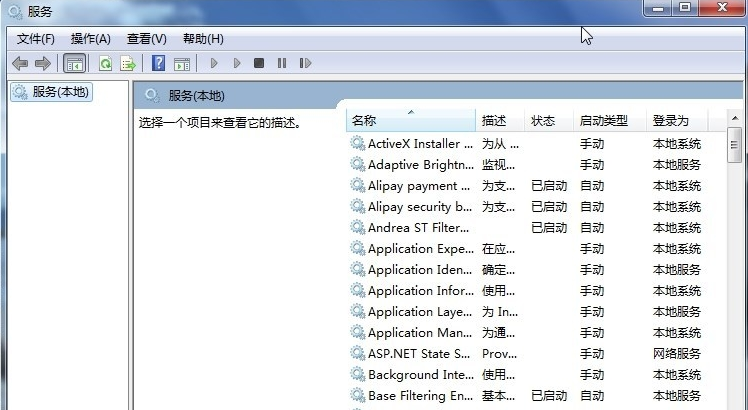This screenshot has width=748, height=410.
Task: Click the Export list toolbar icon
Action: click(128, 63)
